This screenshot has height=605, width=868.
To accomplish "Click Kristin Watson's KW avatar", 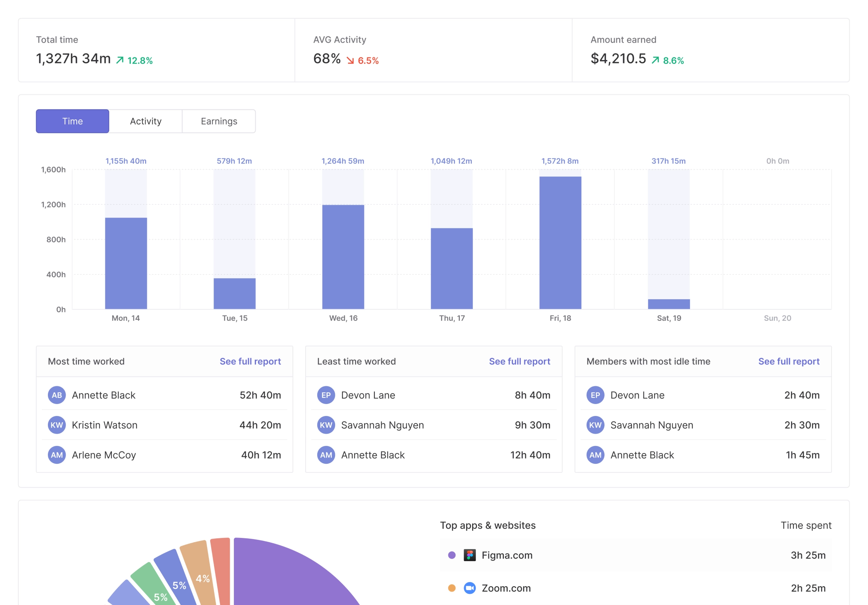I will [57, 425].
